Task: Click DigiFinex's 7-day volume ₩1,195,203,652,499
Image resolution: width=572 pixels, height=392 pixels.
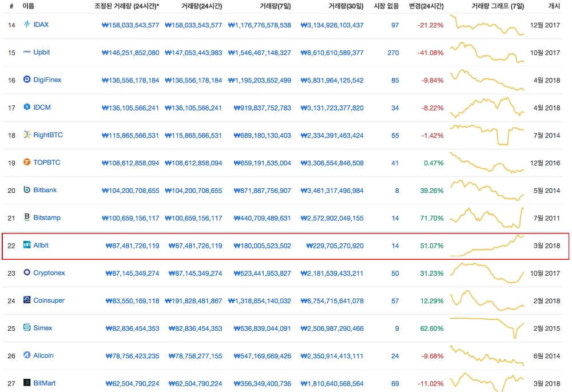Action: (x=259, y=80)
